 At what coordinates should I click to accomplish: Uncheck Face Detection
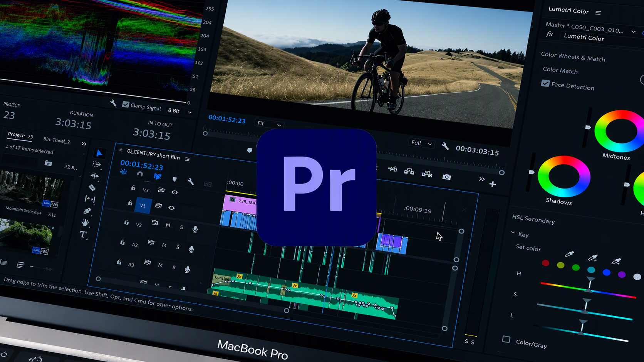coord(545,83)
